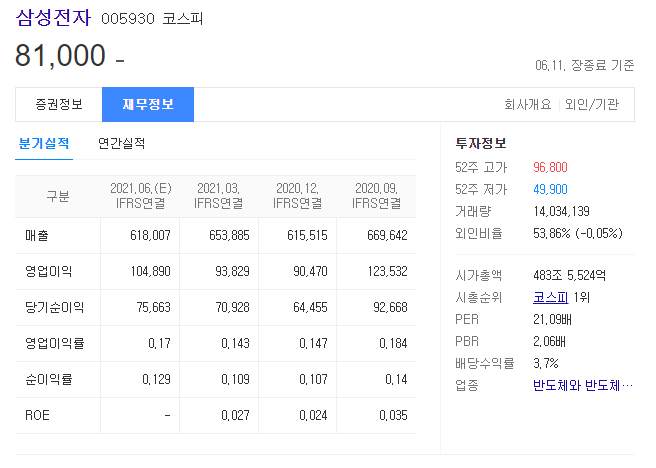Click the revenue value 618,007
Screen dimensions: 656x468
[150, 235]
